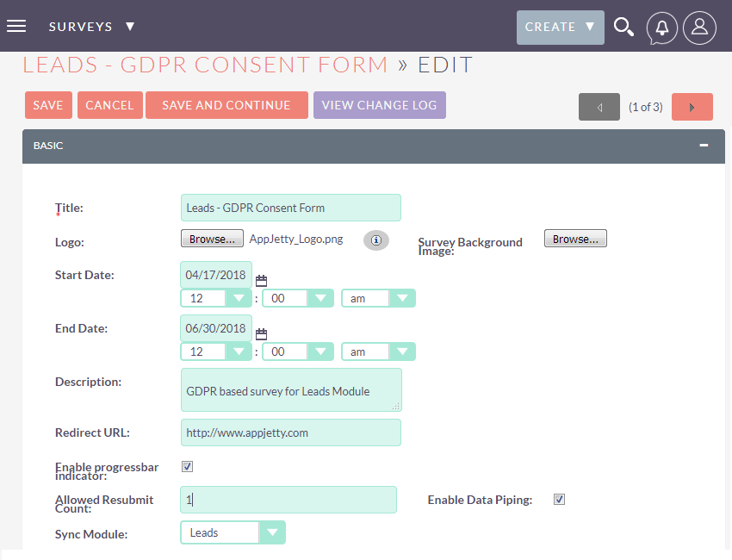Collapse the BASIC panel with minus icon

click(x=704, y=146)
